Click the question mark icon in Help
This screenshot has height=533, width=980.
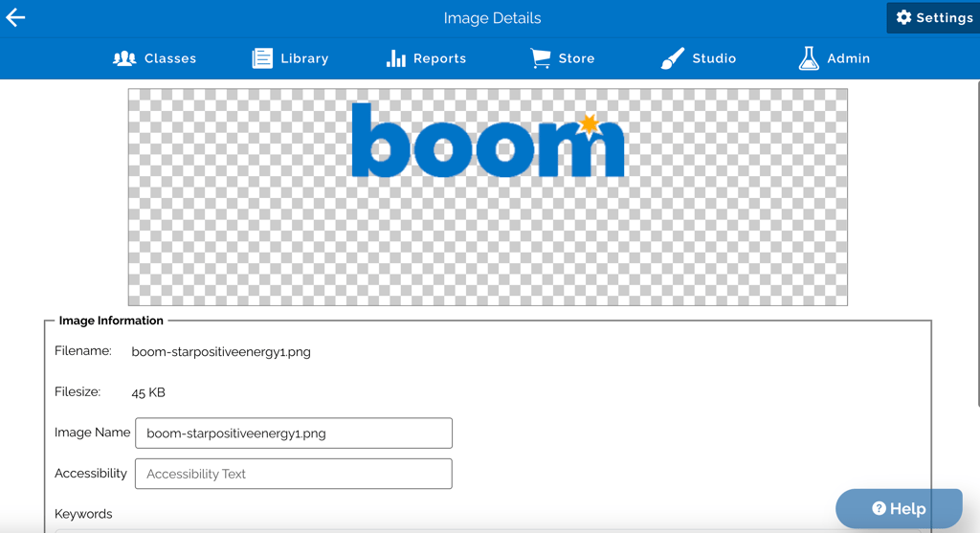(x=879, y=509)
